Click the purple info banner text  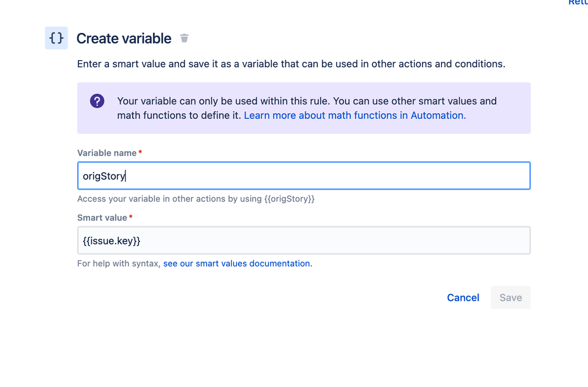(307, 108)
